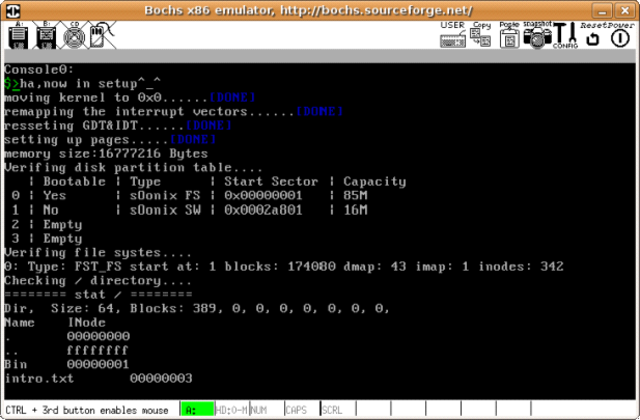
Task: Click the 'Bootable' column header
Action: point(74,181)
